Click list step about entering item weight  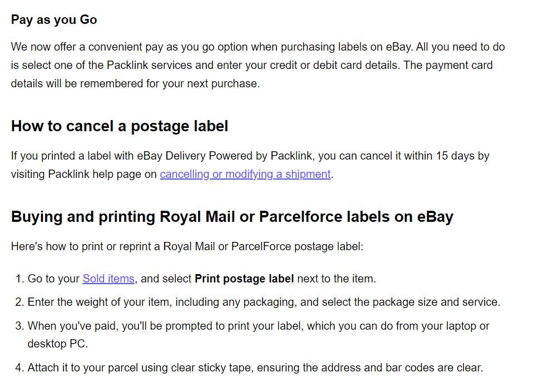264,302
